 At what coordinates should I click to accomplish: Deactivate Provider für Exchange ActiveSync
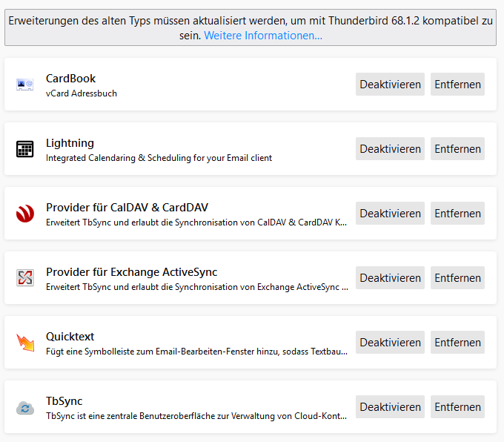390,278
